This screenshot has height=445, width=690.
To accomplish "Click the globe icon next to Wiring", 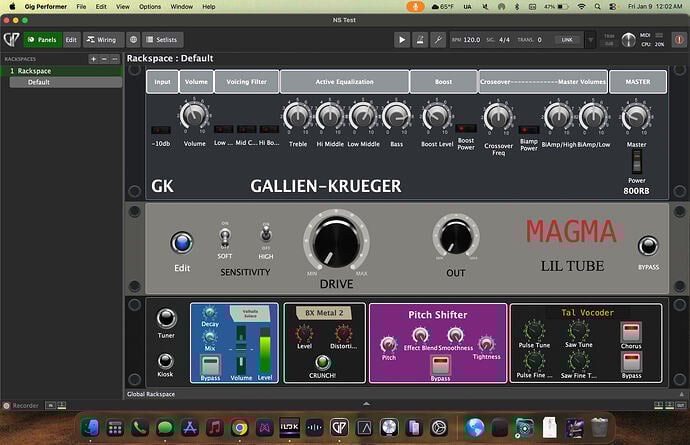I will (x=134, y=40).
